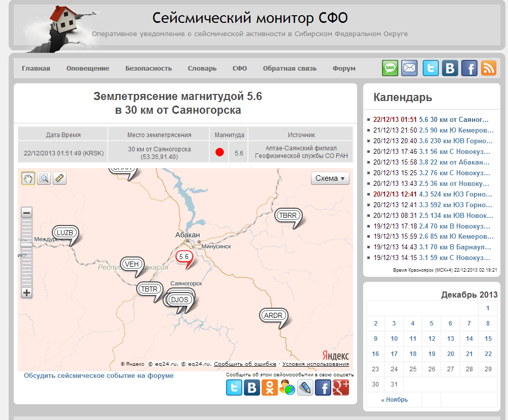
Task: Click the green SMS notification icon
Action: click(x=390, y=68)
